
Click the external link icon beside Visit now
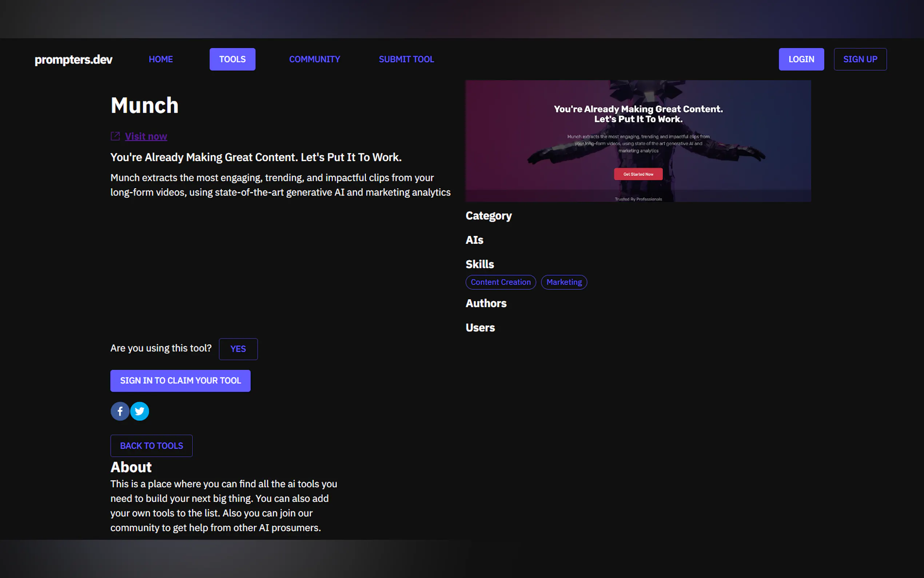115,136
